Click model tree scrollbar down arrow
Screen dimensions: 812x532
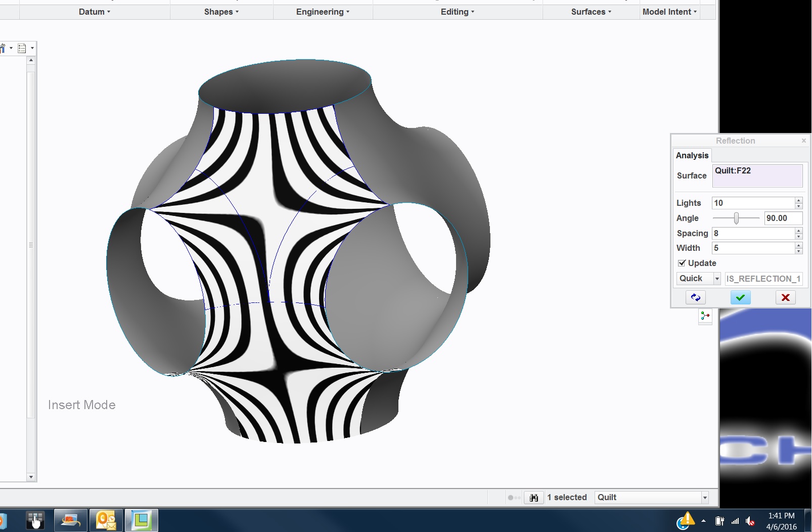pos(31,477)
